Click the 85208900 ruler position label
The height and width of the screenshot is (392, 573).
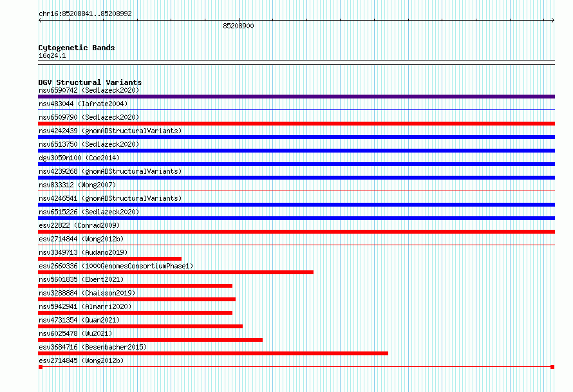tap(238, 26)
